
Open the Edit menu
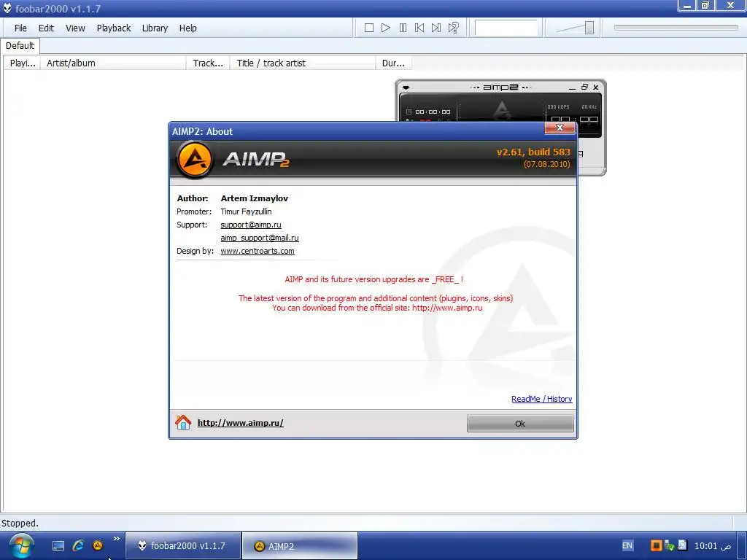pyautogui.click(x=46, y=28)
